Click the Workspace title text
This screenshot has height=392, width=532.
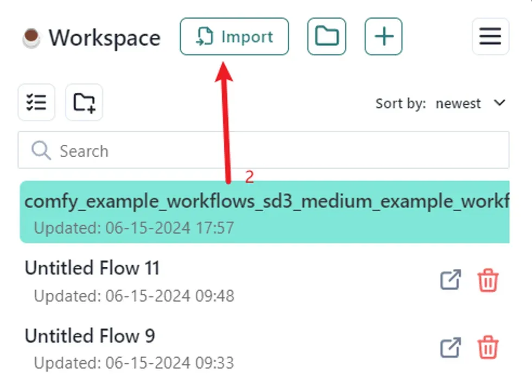coord(105,38)
